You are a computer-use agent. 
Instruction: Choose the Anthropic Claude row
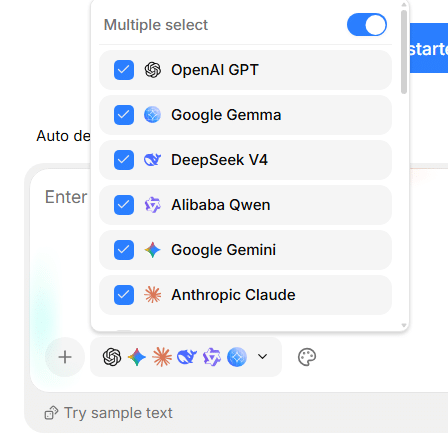tap(245, 295)
